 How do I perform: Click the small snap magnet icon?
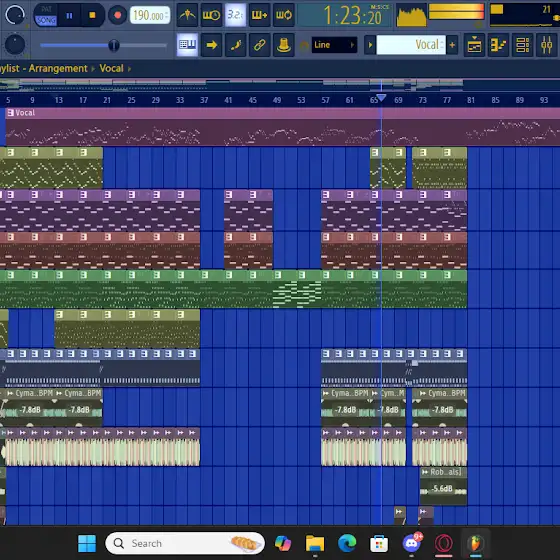tap(304, 45)
